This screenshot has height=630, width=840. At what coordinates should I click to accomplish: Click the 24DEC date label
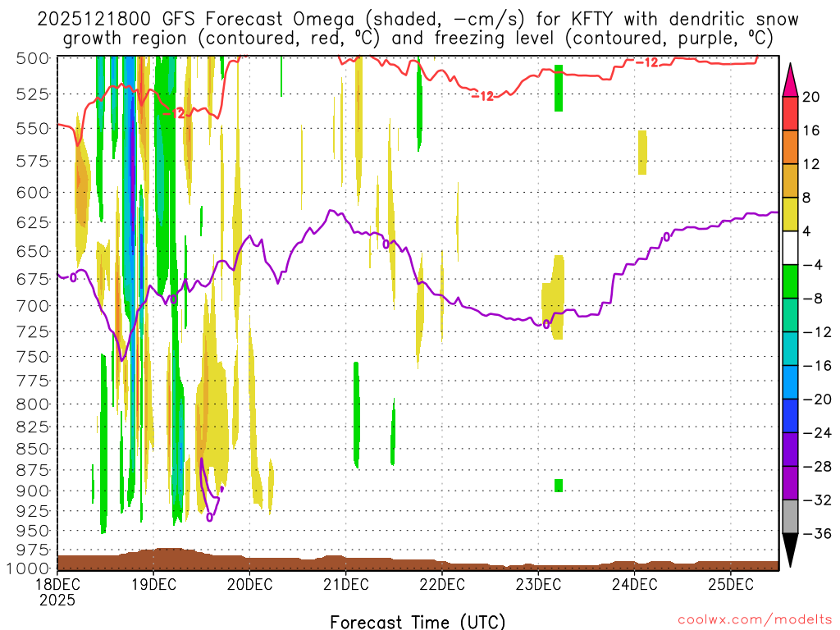(x=634, y=584)
